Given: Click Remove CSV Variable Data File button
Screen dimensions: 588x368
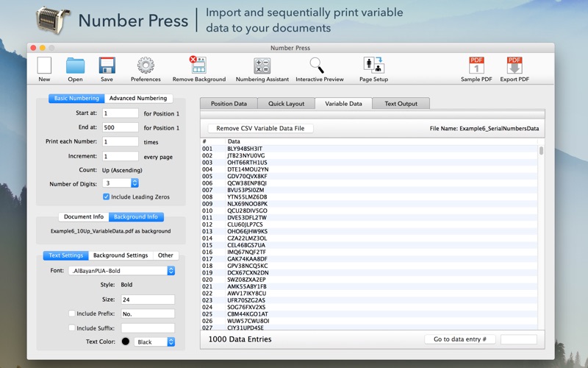Looking at the screenshot, I should click(x=260, y=128).
